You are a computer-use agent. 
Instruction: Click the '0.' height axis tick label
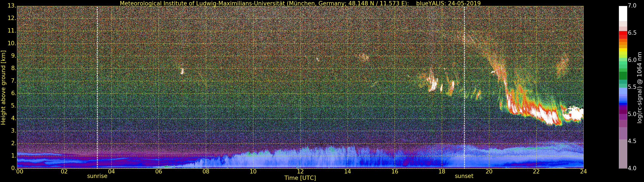(14, 168)
